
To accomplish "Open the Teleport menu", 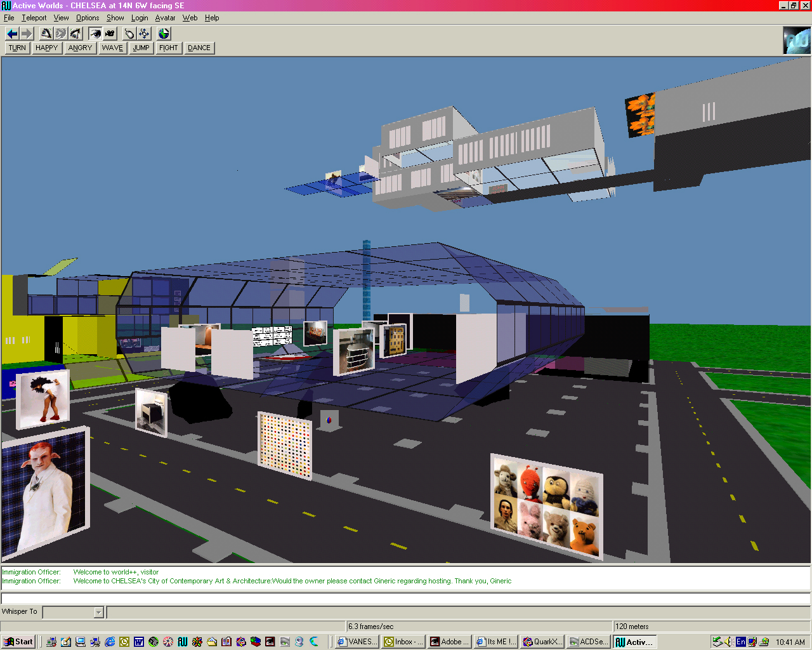I will (x=34, y=18).
